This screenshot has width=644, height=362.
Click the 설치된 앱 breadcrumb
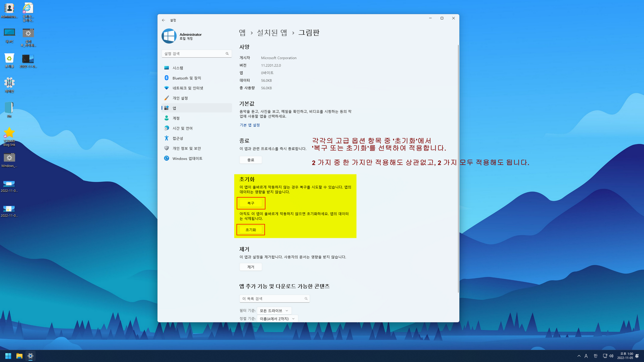point(272,33)
